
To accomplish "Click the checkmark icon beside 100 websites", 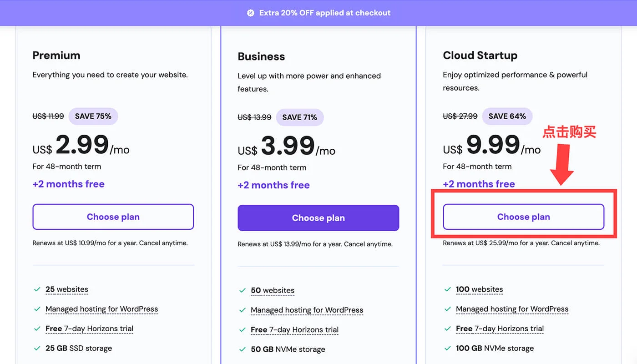I will click(447, 289).
